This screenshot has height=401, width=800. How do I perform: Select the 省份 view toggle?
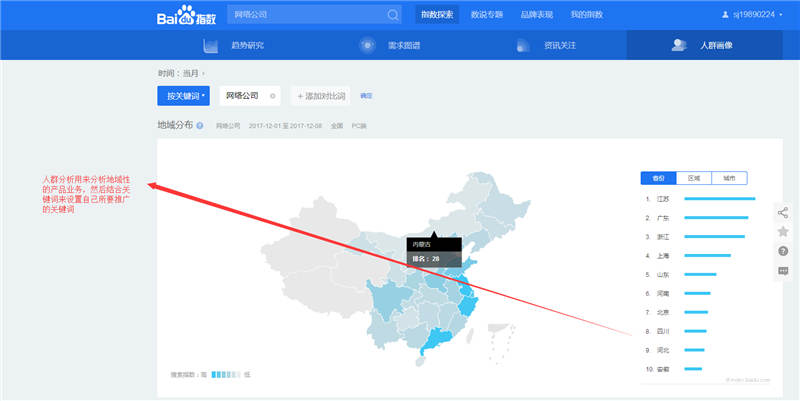tap(658, 178)
